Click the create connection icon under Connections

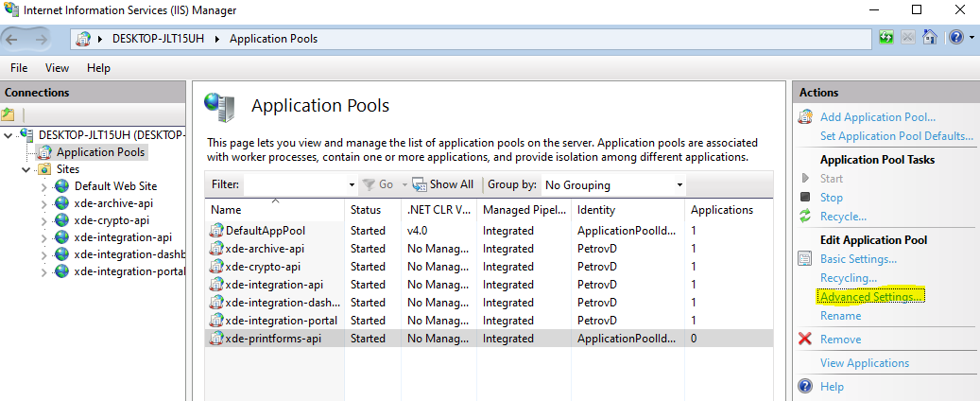8,114
